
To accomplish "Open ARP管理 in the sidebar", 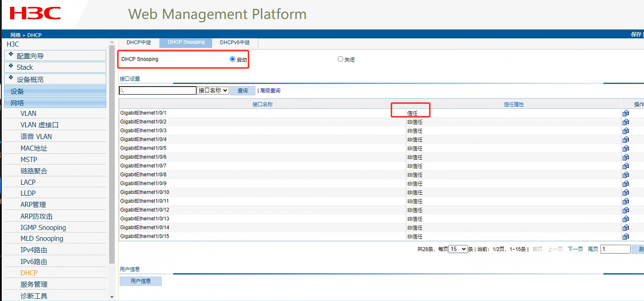I will click(33, 204).
